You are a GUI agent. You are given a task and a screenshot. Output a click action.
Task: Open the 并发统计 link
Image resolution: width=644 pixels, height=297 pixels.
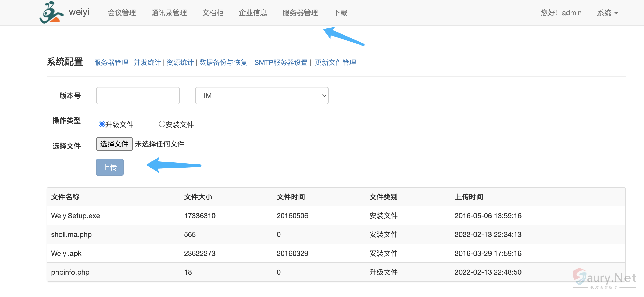147,63
